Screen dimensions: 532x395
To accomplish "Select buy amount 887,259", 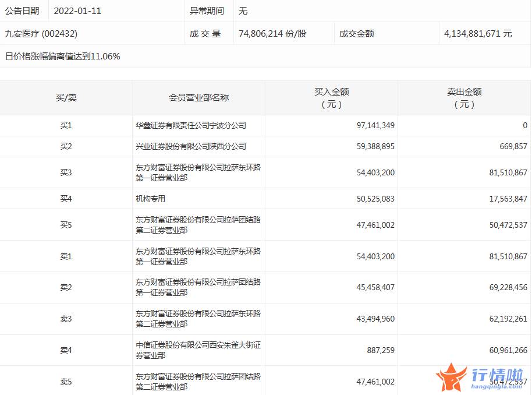I will [381, 350].
